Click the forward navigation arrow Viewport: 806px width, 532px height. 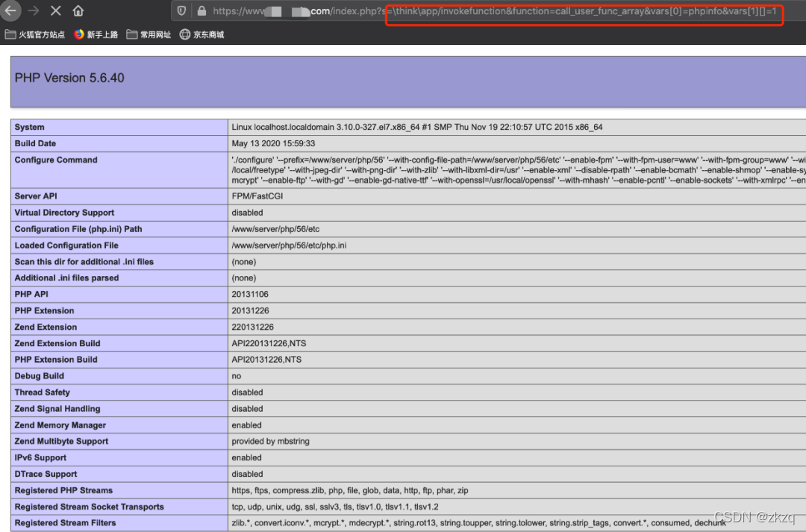(34, 10)
